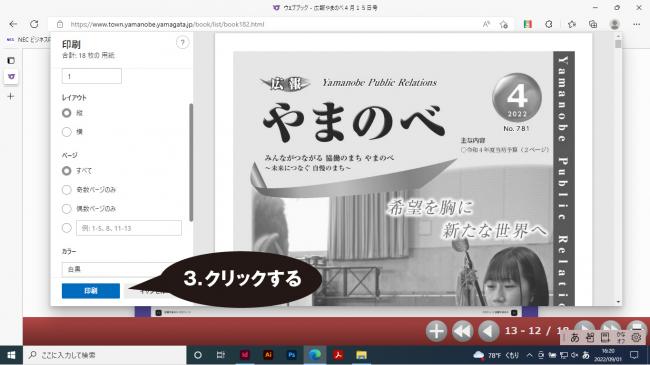The image size is (650, 365).
Task: Open Edge Settings and more menu
Action: 637,24
